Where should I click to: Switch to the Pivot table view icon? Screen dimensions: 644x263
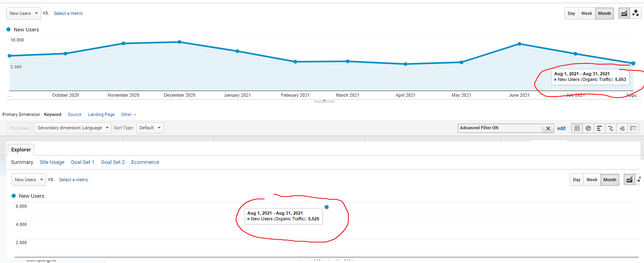click(633, 128)
